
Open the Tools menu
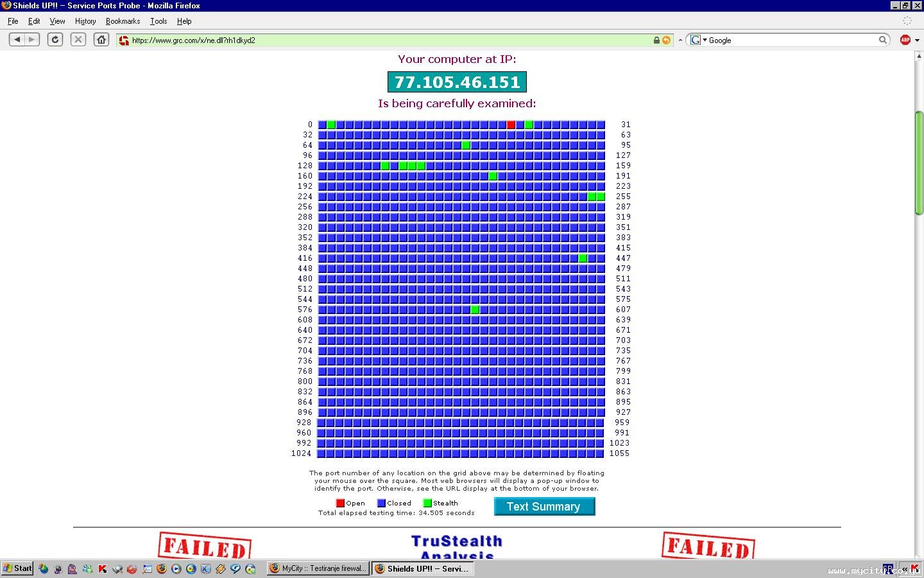click(x=158, y=21)
